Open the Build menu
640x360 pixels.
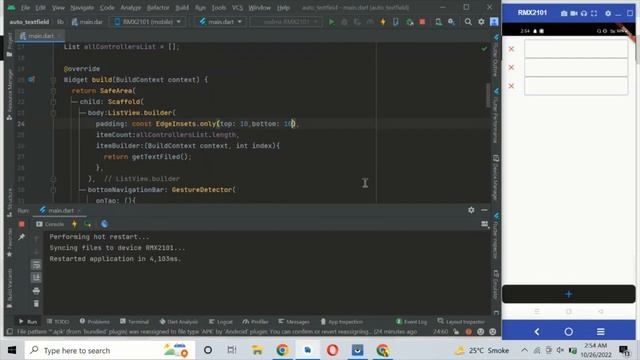point(182,8)
